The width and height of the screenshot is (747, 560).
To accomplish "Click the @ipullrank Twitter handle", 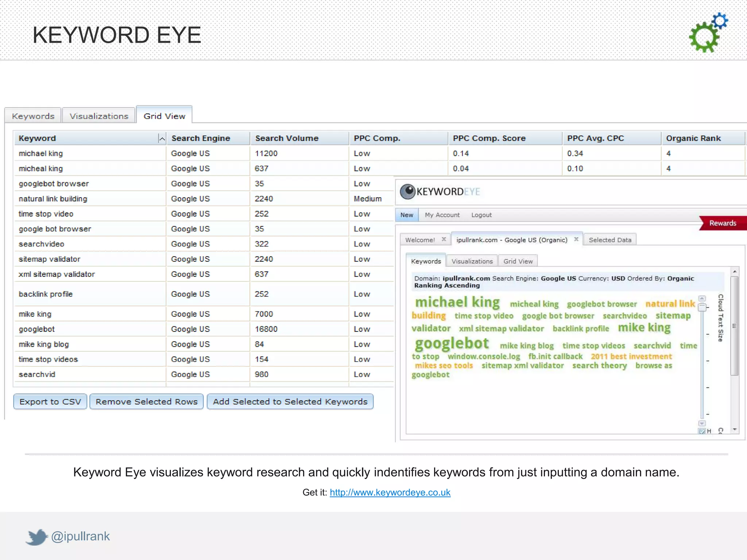I will point(80,536).
